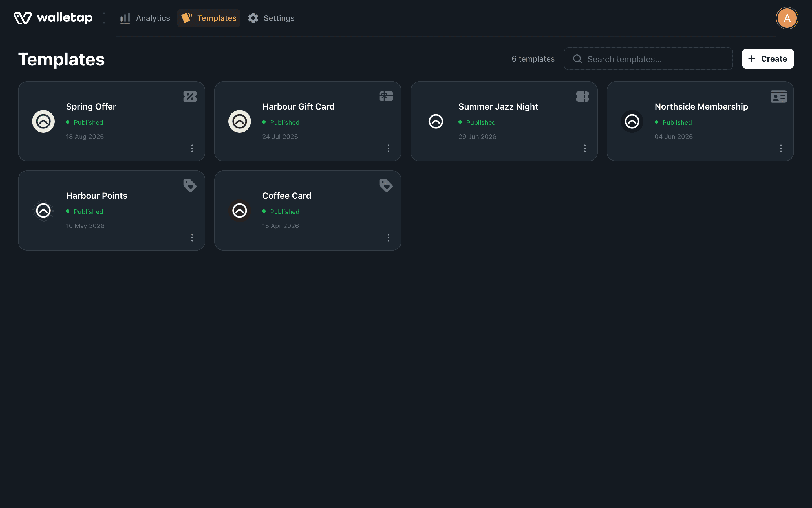Open the Spring Offer template title

pyautogui.click(x=91, y=106)
